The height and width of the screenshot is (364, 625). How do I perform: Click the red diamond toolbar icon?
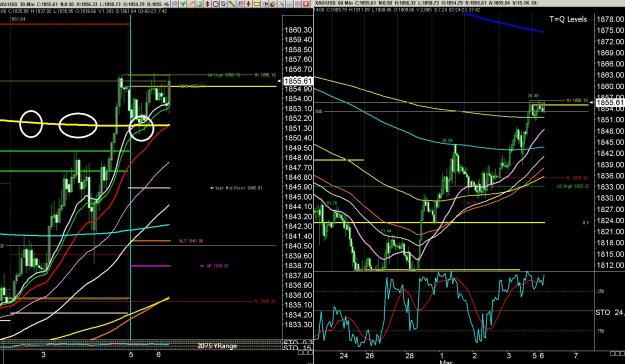(x=207, y=4)
